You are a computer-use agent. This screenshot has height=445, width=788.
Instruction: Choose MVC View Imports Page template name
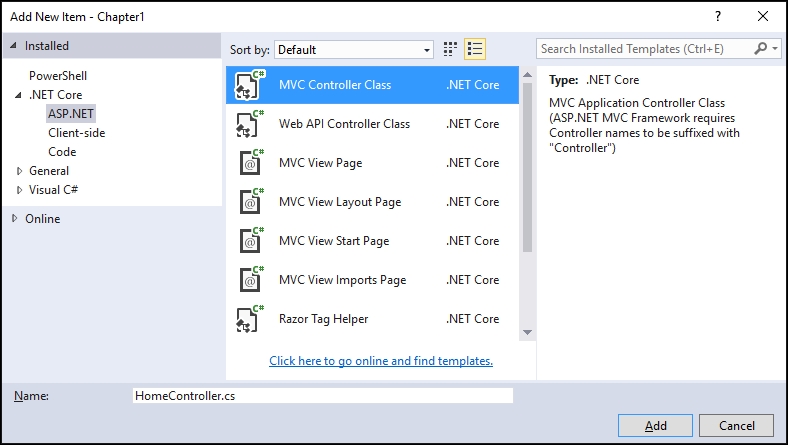tap(342, 280)
